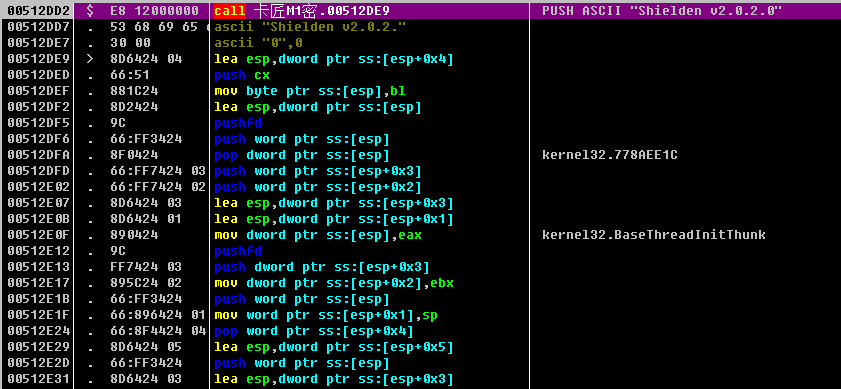Click hex bytes 881C24
The width and height of the screenshot is (841, 389).
134,90
